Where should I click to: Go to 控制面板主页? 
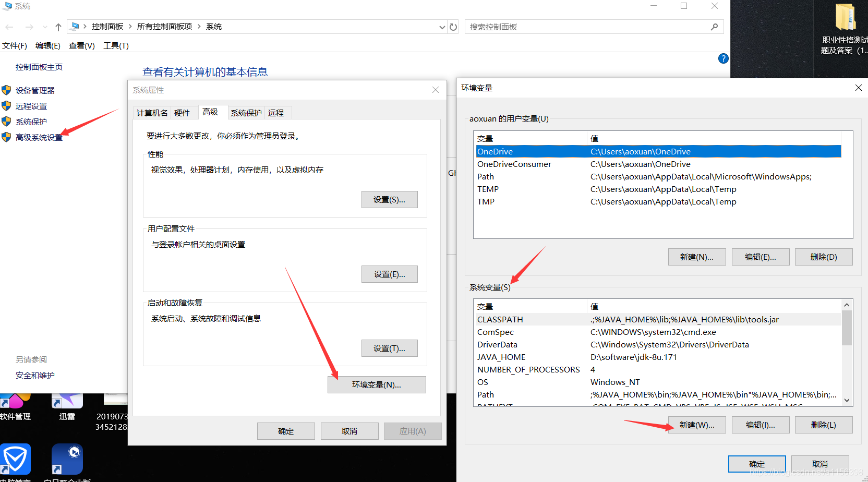click(39, 67)
